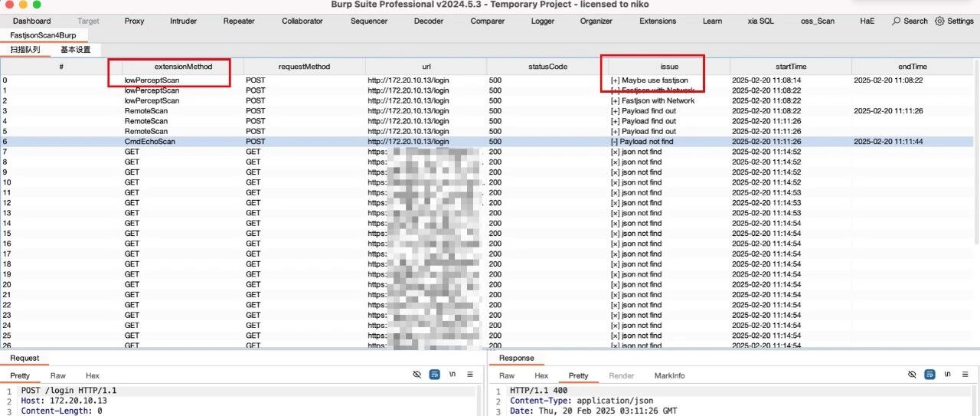
Task: Sort by endTime column header
Action: pos(912,67)
